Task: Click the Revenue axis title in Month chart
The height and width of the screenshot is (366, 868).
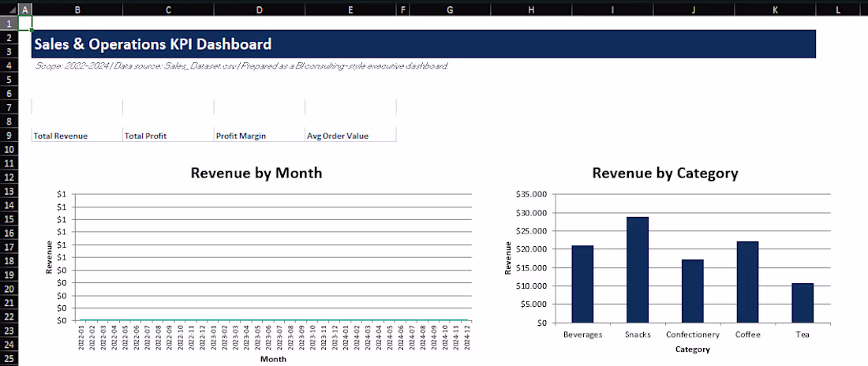Action: tap(49, 257)
